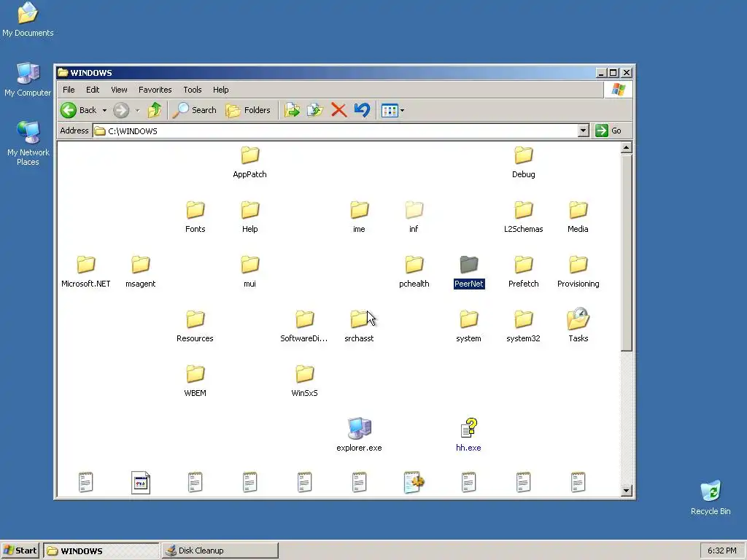Select the ime folder

coord(359,217)
